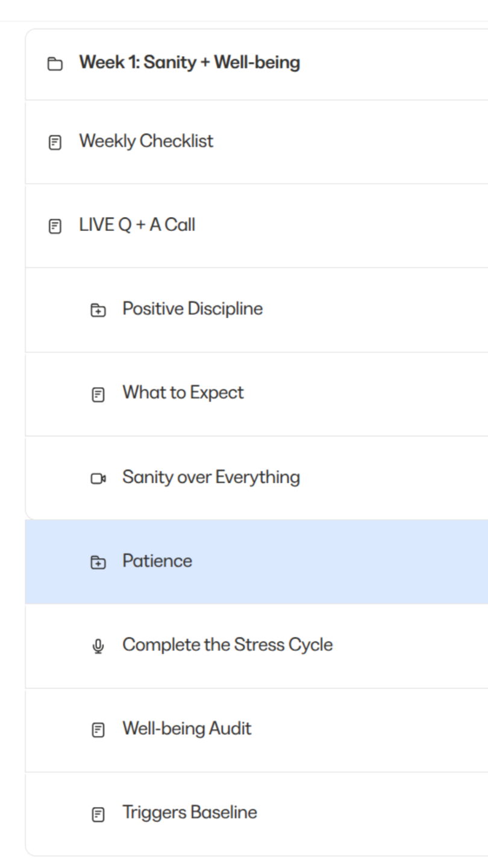
Task: Open the Complete the Stress Cycle audio
Action: (227, 644)
